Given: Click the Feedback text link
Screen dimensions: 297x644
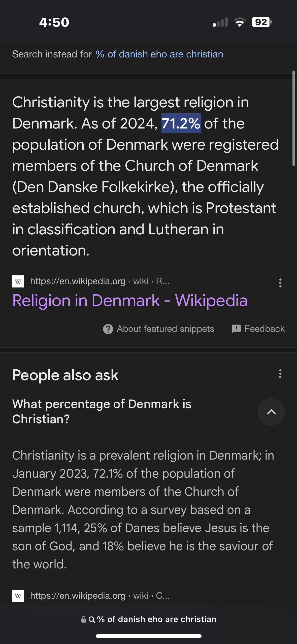Looking at the screenshot, I should [265, 329].
